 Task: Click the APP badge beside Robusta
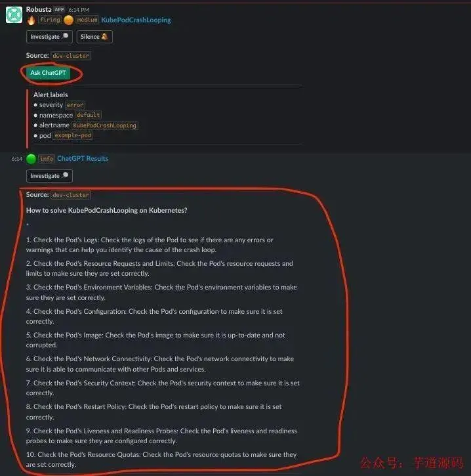click(60, 9)
